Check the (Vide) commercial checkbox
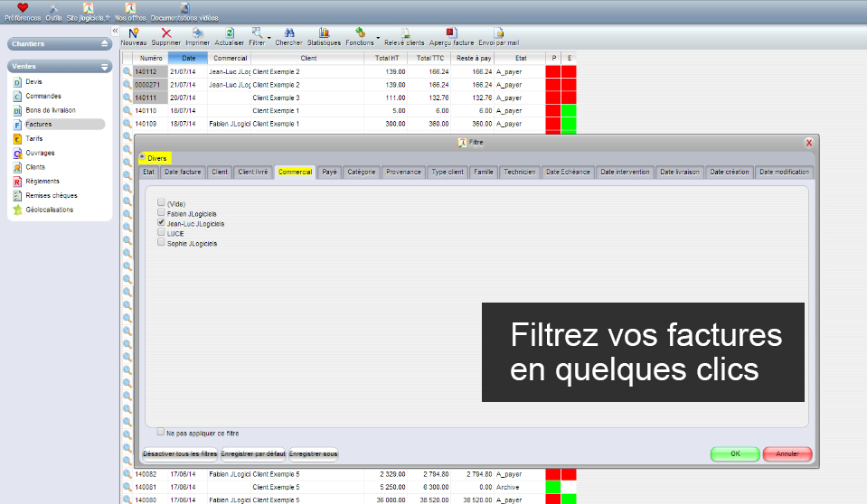Screen dimensions: 867x504 coord(161,202)
